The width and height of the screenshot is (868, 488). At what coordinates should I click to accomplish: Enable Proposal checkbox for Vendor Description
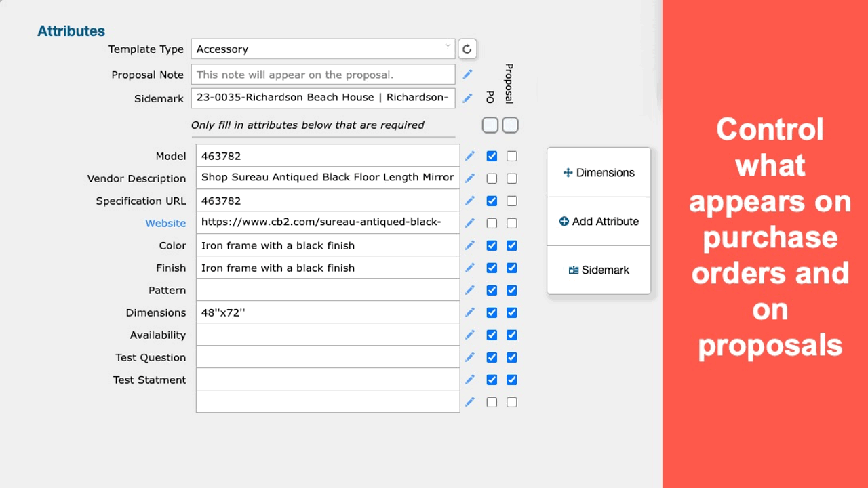point(512,178)
